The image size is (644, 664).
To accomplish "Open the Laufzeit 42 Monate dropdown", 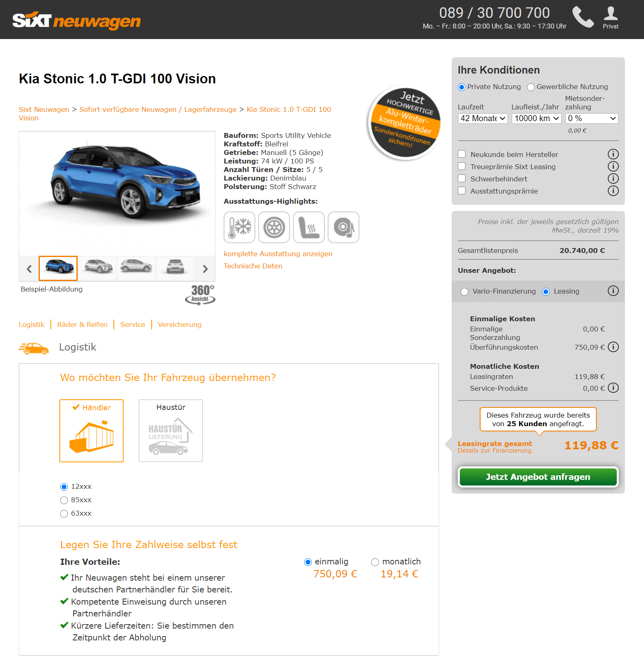I will click(x=483, y=118).
